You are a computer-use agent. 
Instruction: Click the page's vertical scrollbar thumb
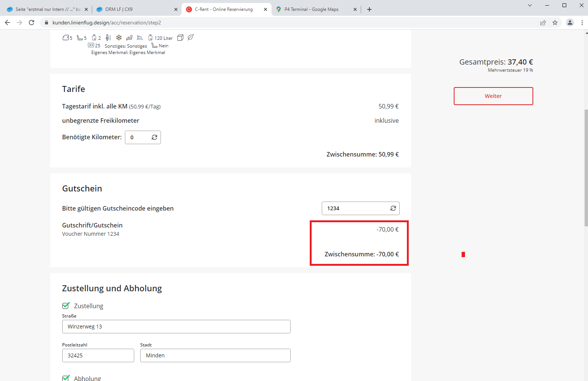(x=586, y=167)
